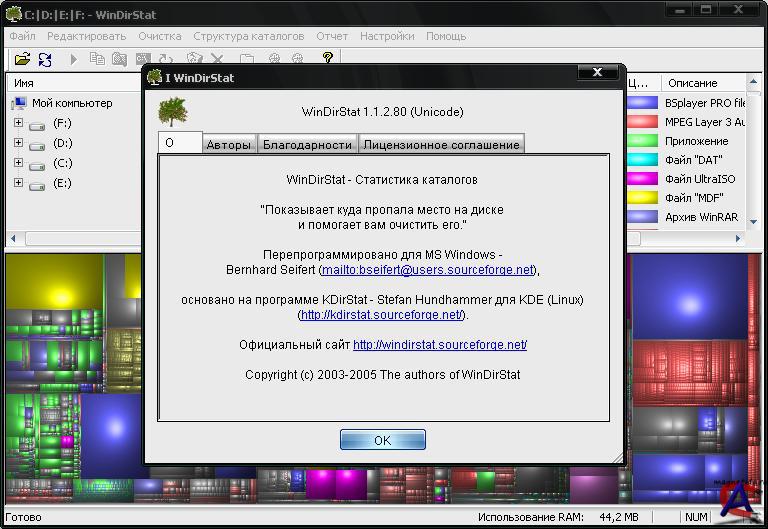
Task: Click the Описание column header
Action: pos(692,83)
